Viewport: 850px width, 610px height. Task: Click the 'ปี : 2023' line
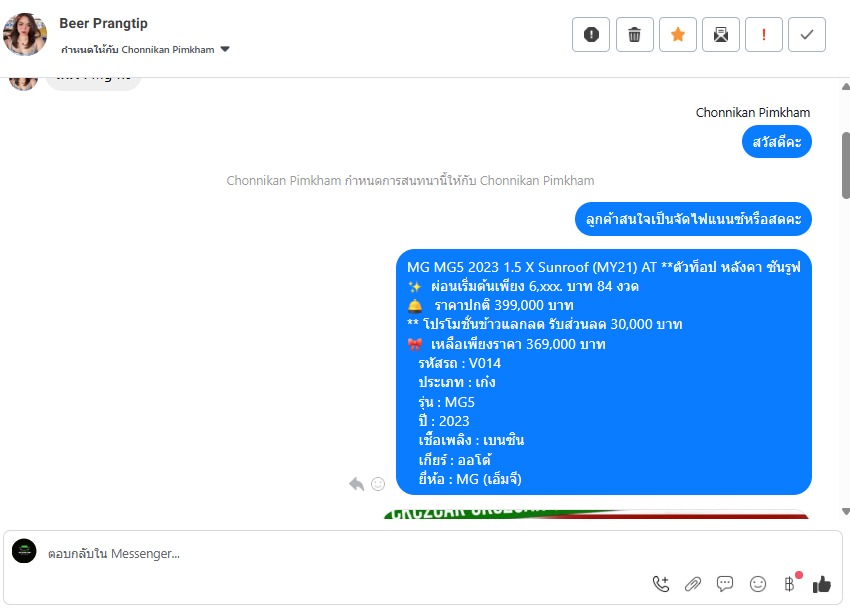coord(443,421)
